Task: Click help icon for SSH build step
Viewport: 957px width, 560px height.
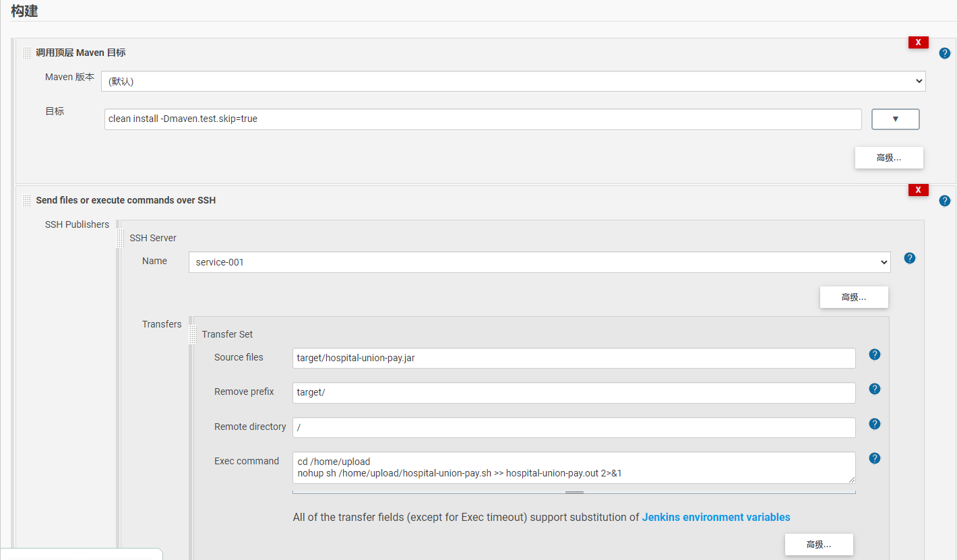Action: point(944,201)
